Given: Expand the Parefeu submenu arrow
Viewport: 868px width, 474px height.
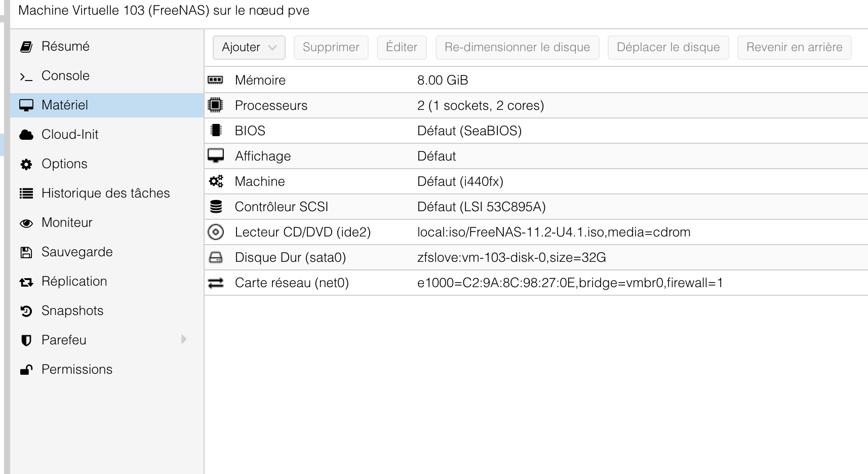Looking at the screenshot, I should tap(184, 339).
